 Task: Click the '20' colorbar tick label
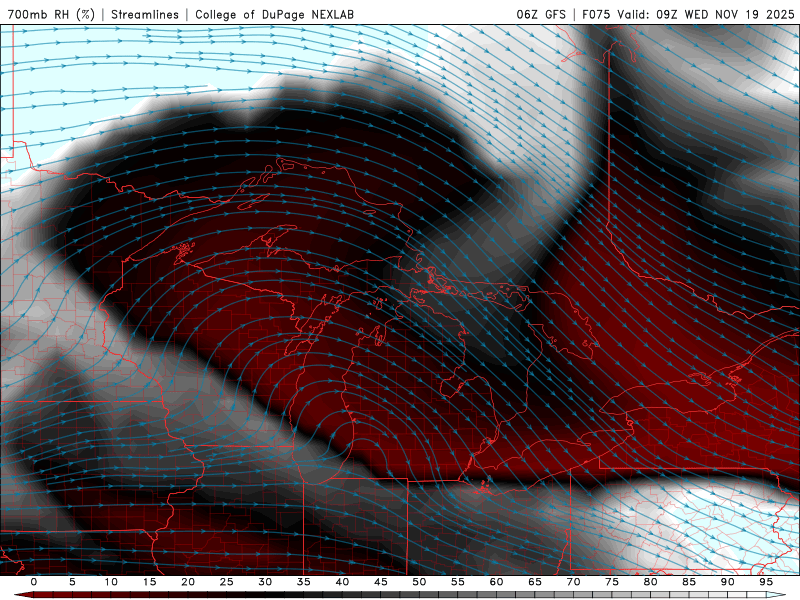pos(188,582)
